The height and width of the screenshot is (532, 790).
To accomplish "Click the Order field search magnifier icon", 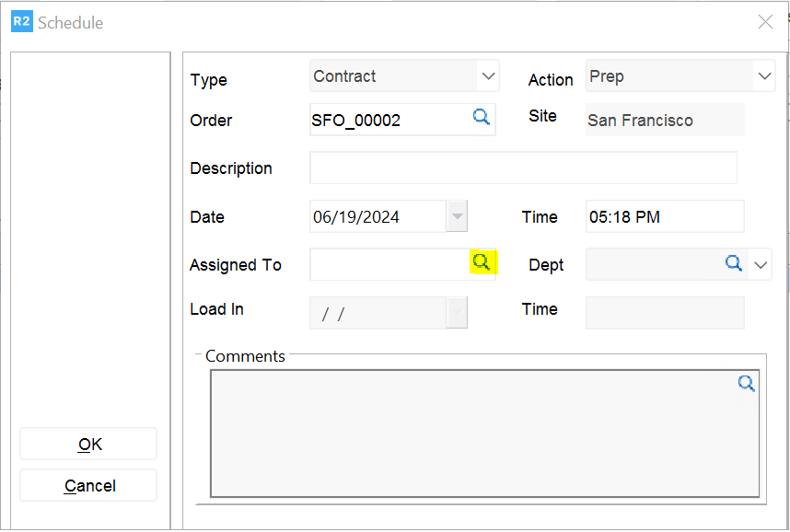I will pos(481,117).
